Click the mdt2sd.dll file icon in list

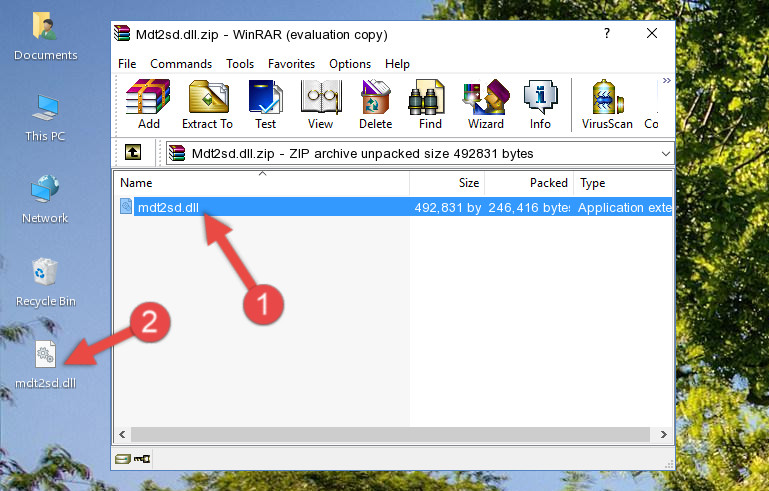pyautogui.click(x=126, y=207)
